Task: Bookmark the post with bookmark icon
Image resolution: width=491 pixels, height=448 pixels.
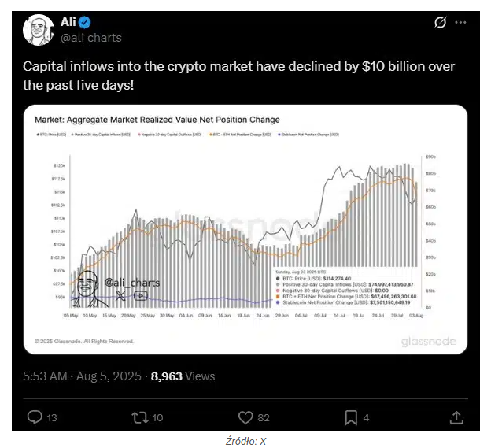Action: point(351,417)
